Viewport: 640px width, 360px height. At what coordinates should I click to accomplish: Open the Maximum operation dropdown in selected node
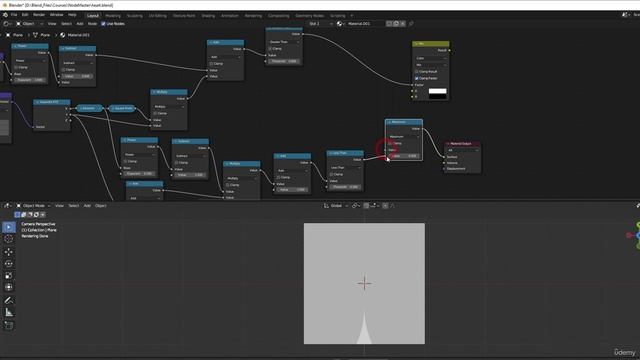pyautogui.click(x=404, y=137)
